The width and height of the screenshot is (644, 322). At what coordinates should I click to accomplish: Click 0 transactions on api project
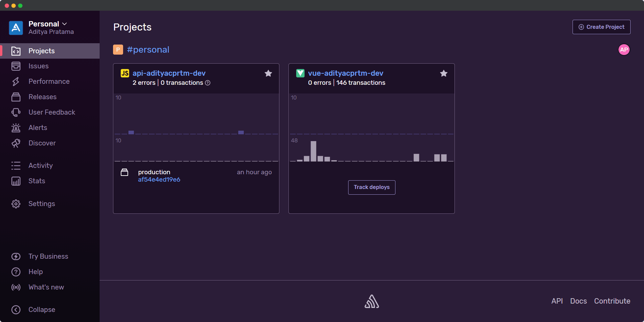coord(182,83)
